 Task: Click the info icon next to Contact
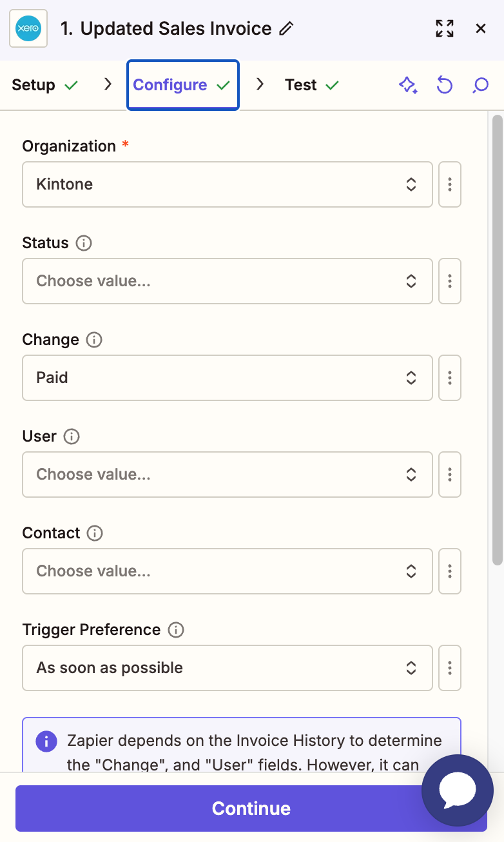tap(94, 533)
